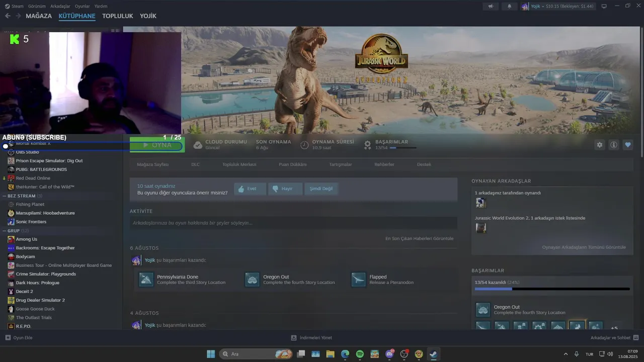Click the 13/54 kazanıldı progress bar
This screenshot has height=362, width=644.
552,289
